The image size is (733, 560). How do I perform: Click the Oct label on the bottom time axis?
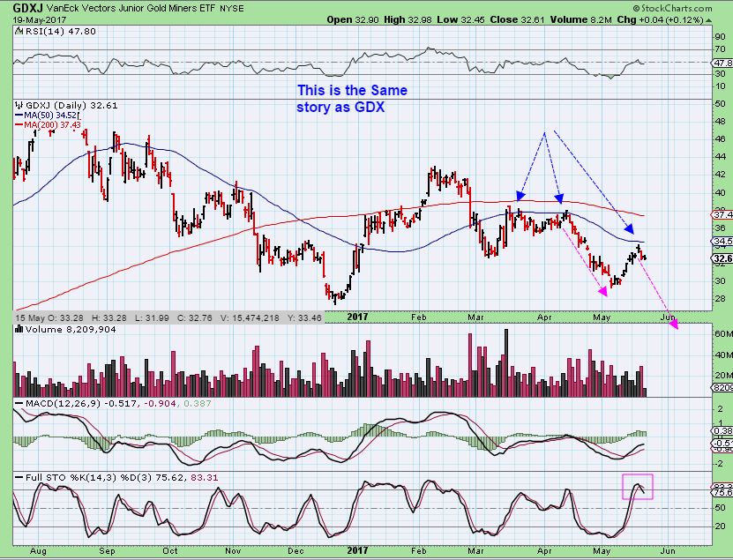point(170,550)
